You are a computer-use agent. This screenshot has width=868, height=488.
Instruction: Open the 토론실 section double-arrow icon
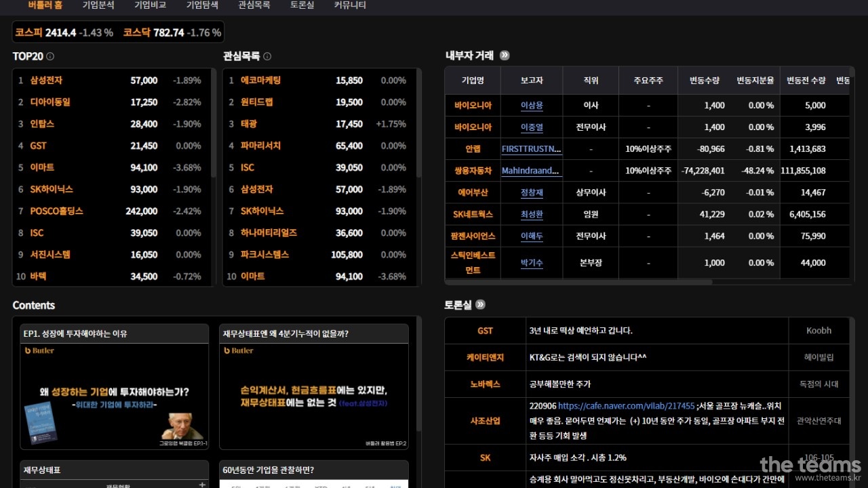coord(480,305)
